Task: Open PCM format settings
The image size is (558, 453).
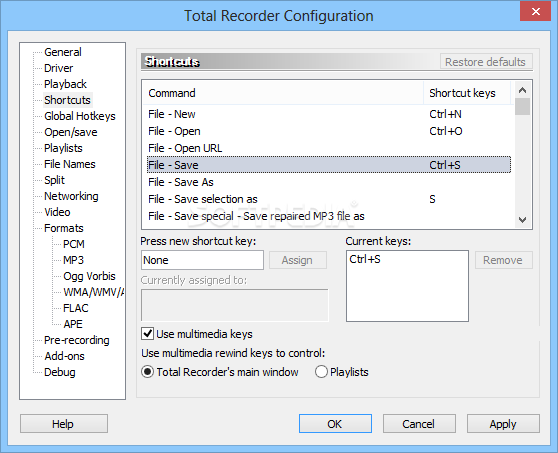Action: click(74, 244)
